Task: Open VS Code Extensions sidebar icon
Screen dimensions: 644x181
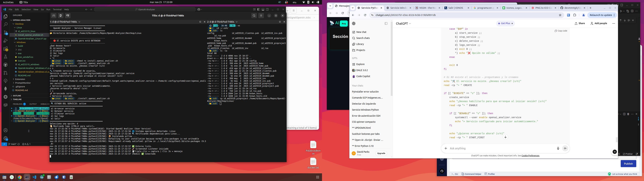Action: [x=6, y=49]
